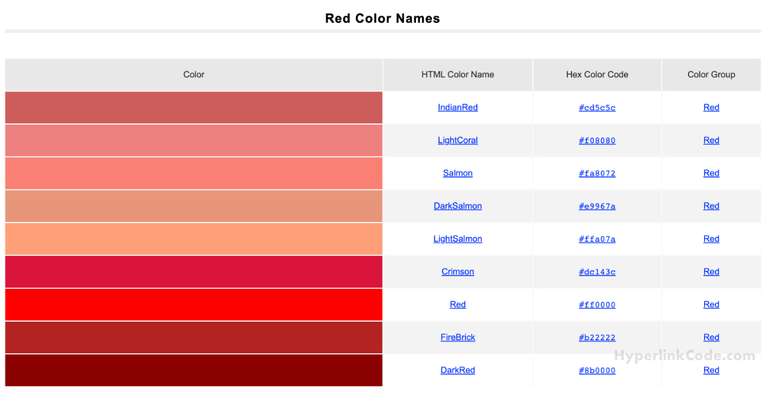This screenshot has height=401, width=768.
Task: Click Red group link in FireBrick row
Action: (x=711, y=337)
